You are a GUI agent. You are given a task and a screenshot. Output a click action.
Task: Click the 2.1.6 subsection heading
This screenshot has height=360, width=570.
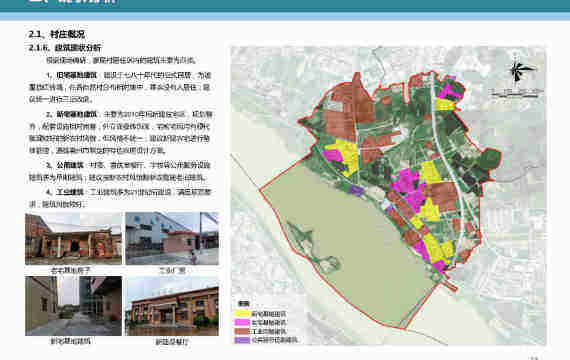(x=65, y=48)
